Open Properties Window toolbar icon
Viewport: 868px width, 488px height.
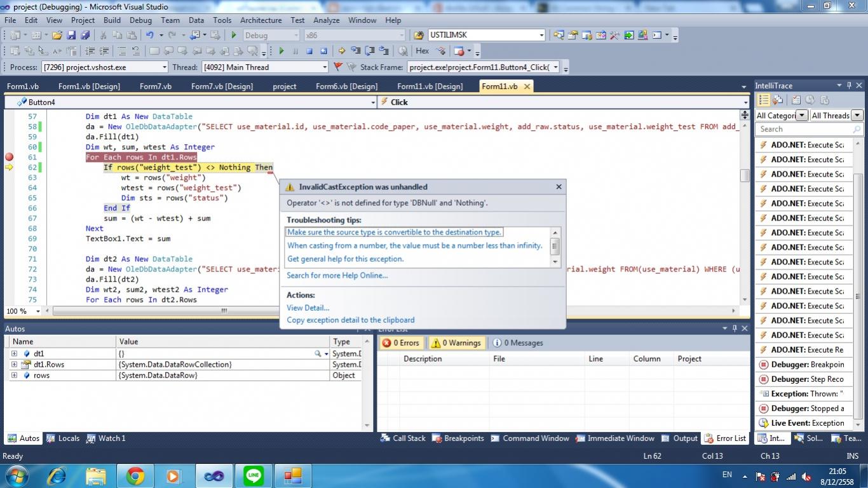tap(573, 35)
